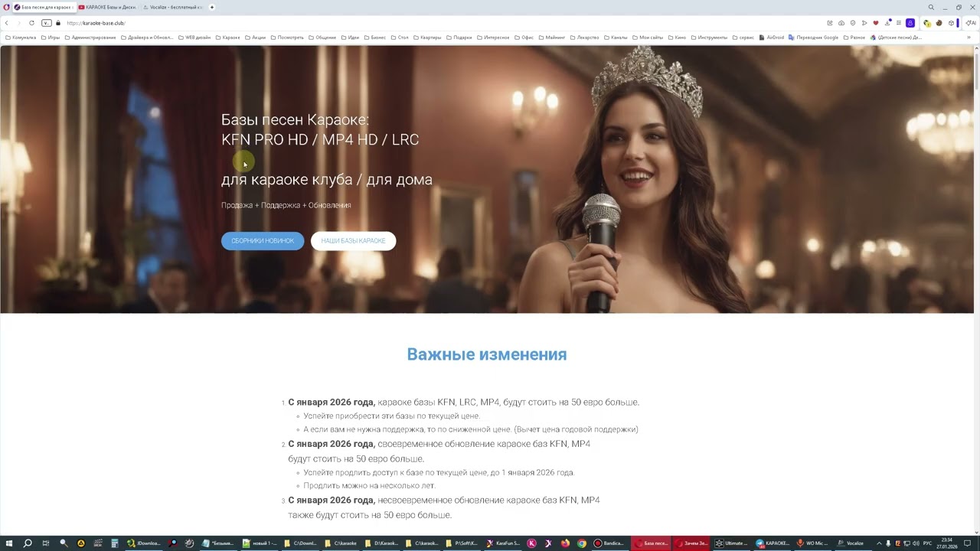
Task: Click the camera snapshot icon in toolbar
Action: click(841, 23)
